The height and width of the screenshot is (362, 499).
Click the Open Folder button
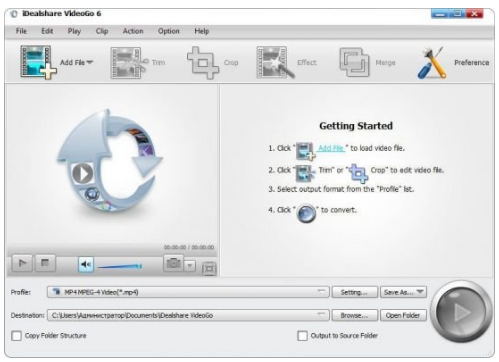(x=403, y=315)
